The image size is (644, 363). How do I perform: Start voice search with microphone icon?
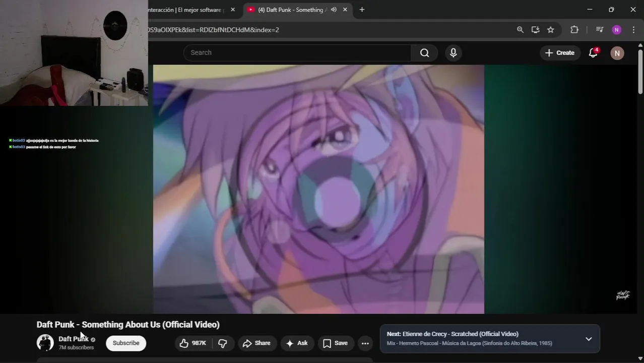(453, 53)
